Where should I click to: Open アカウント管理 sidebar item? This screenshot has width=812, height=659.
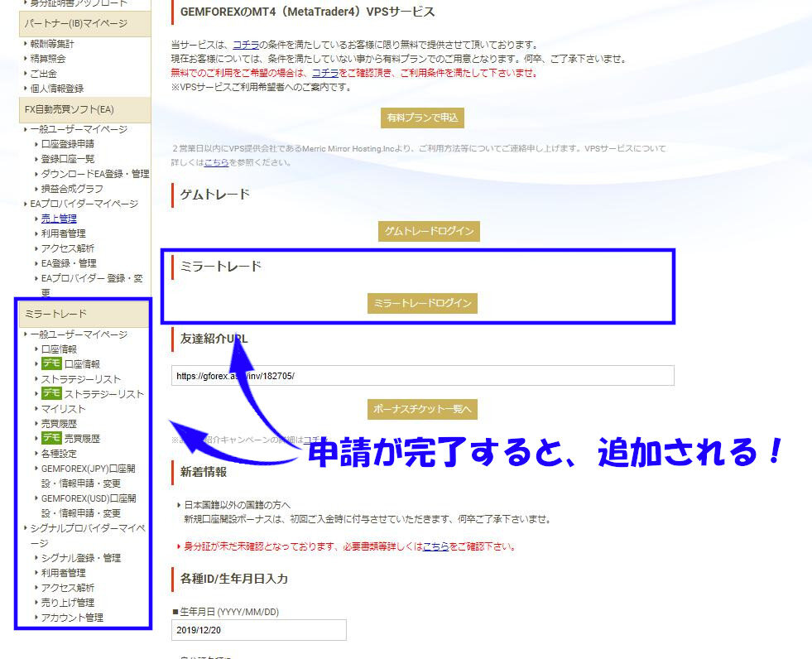(72, 618)
